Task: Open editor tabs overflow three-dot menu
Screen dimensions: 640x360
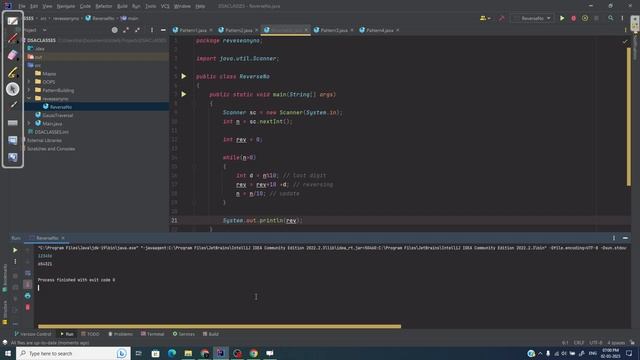Action: tap(625, 30)
